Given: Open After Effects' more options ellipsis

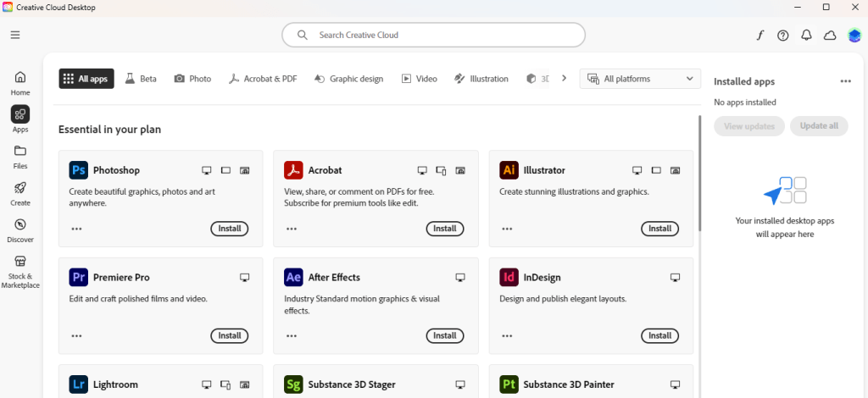Looking at the screenshot, I should pyautogui.click(x=292, y=335).
